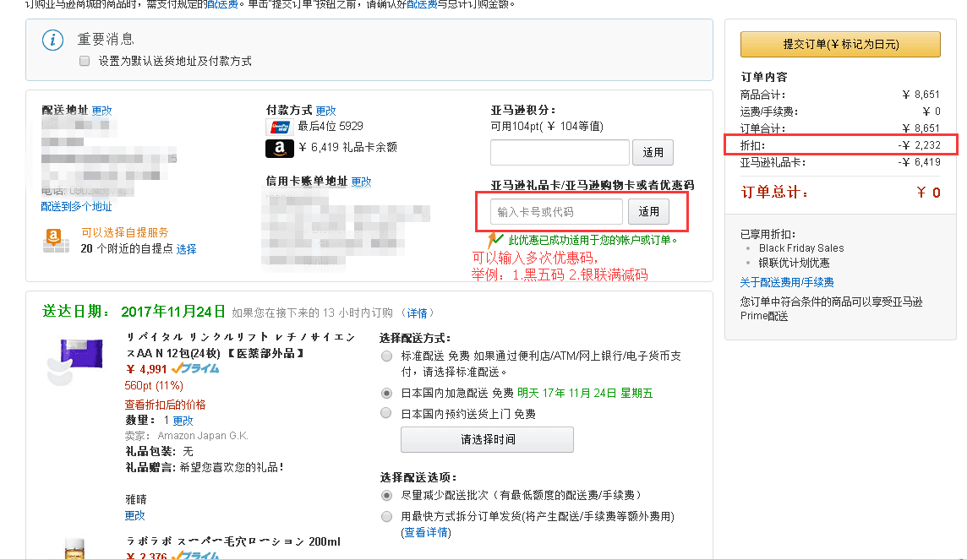Open 关于配送费用/手续费 link
967x560 pixels.
pyautogui.click(x=787, y=282)
